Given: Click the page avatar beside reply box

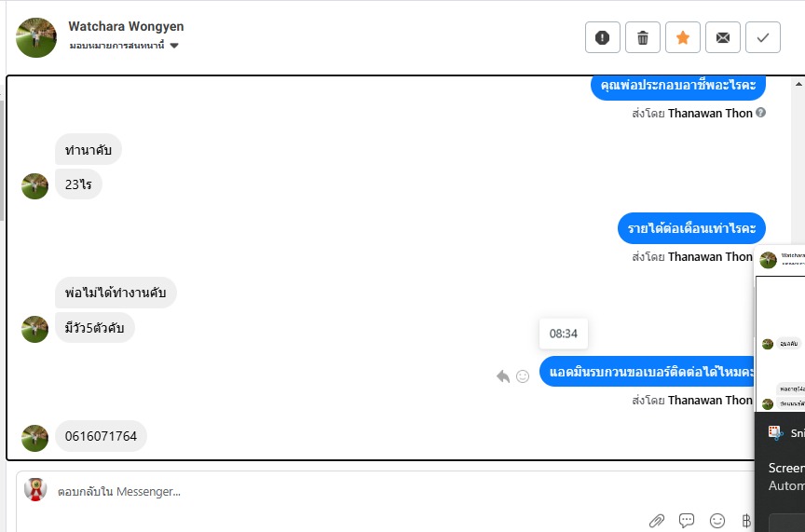Looking at the screenshot, I should click(x=35, y=489).
